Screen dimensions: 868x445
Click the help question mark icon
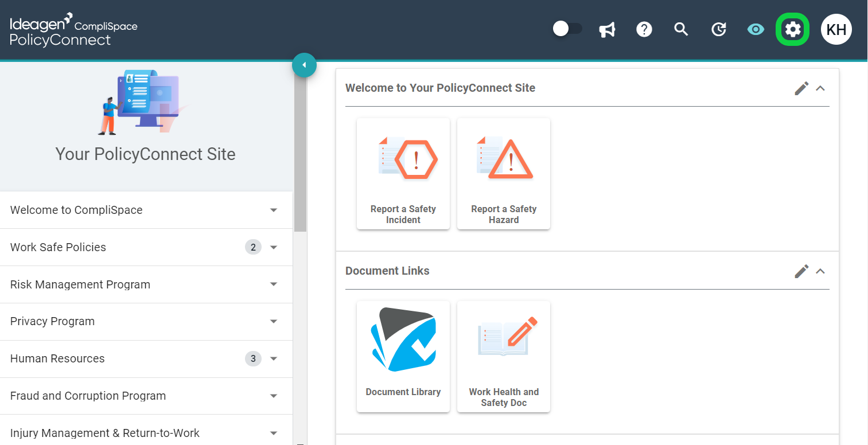(x=644, y=29)
